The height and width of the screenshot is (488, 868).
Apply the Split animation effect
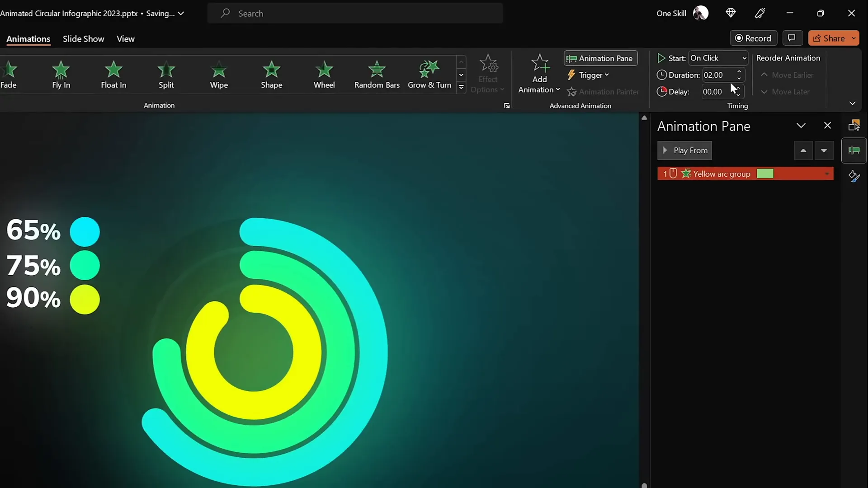(166, 75)
